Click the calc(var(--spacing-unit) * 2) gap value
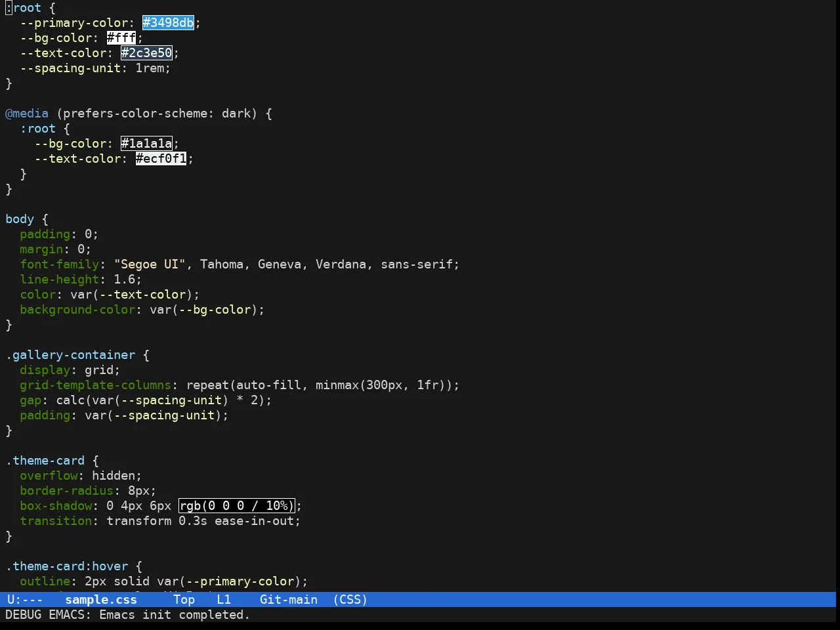Viewport: 840px width, 630px height. (x=161, y=400)
